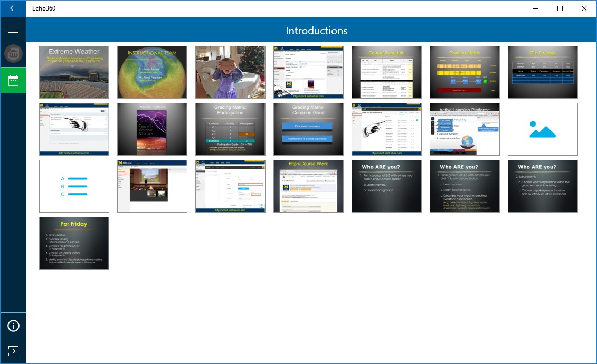This screenshot has height=364, width=597.
Task: Click the Echo360 window title
Action: [x=44, y=8]
